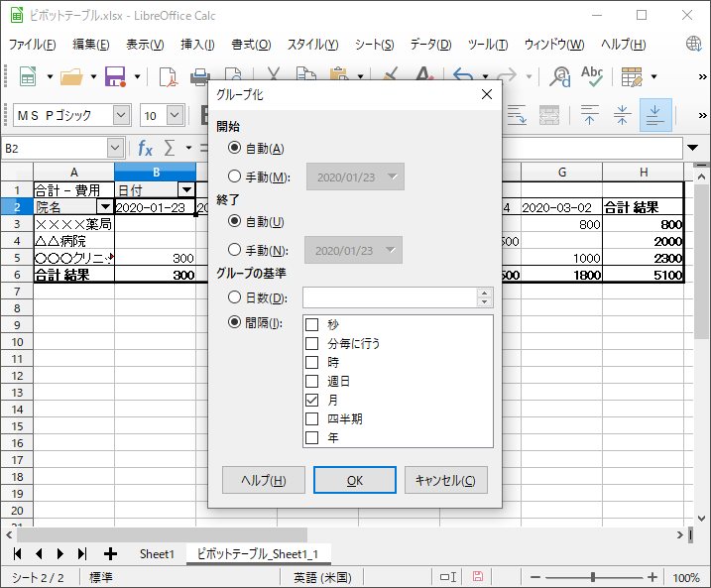
Task: Check the 時 interval checkbox
Action: tap(312, 362)
